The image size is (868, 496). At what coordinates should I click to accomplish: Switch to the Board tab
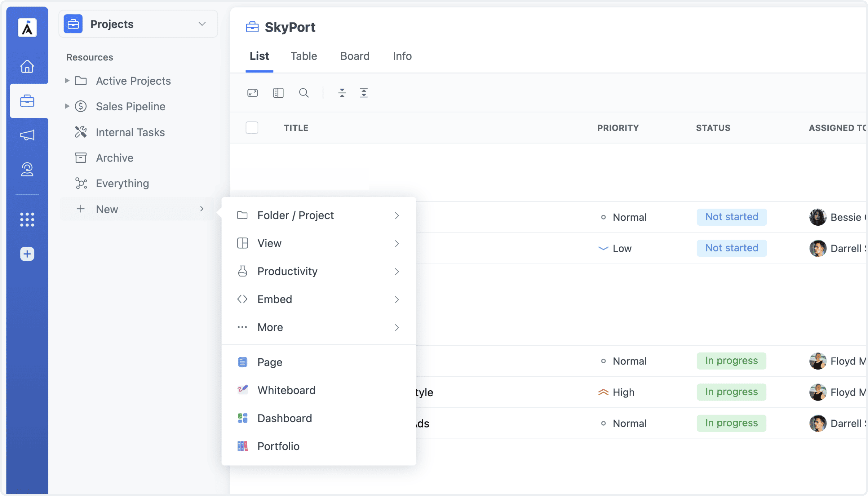pyautogui.click(x=355, y=56)
